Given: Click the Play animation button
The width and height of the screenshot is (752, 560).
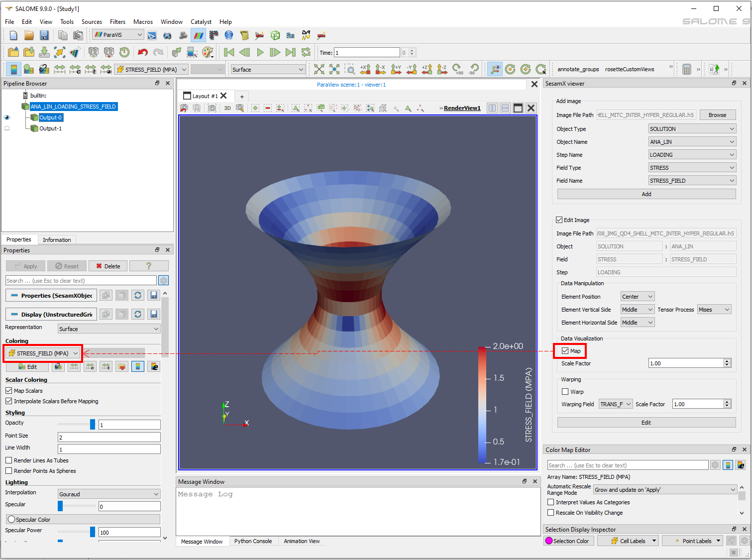Looking at the screenshot, I should click(260, 52).
